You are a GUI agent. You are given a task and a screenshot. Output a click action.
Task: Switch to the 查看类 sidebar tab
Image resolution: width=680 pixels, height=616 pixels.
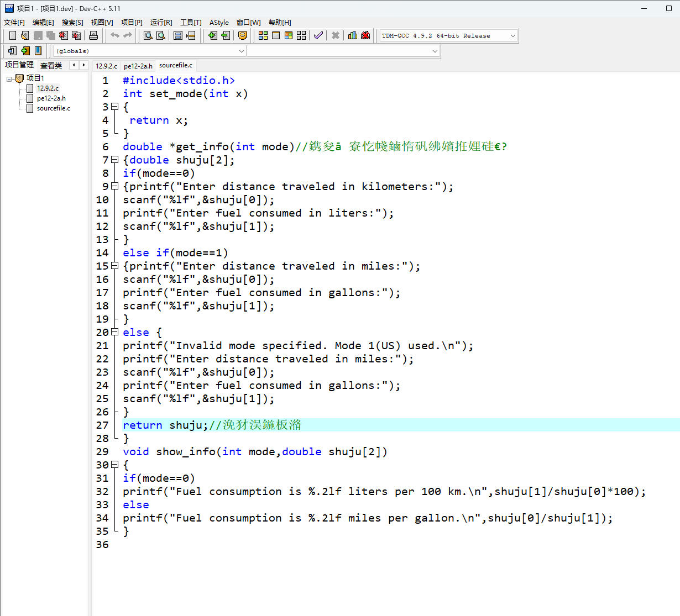[51, 65]
